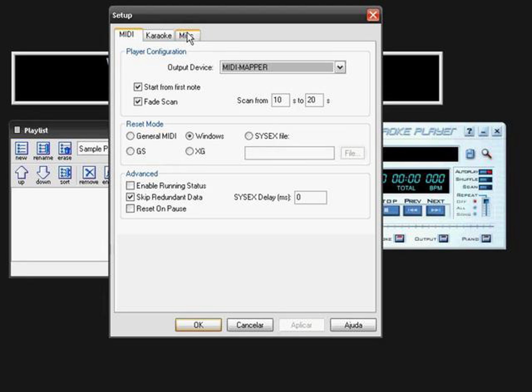
Task: Click the save disk icon in player
Action: 470,154
